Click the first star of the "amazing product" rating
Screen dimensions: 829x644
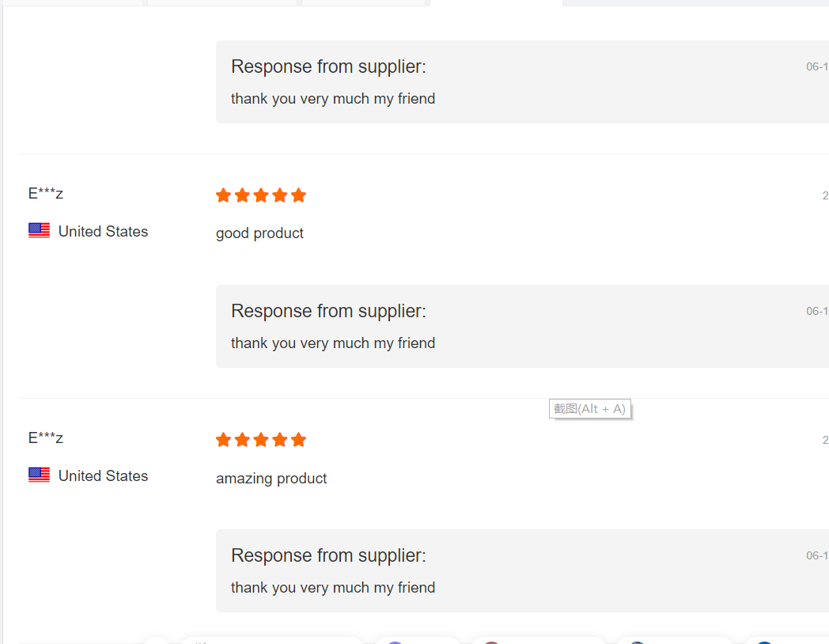223,440
